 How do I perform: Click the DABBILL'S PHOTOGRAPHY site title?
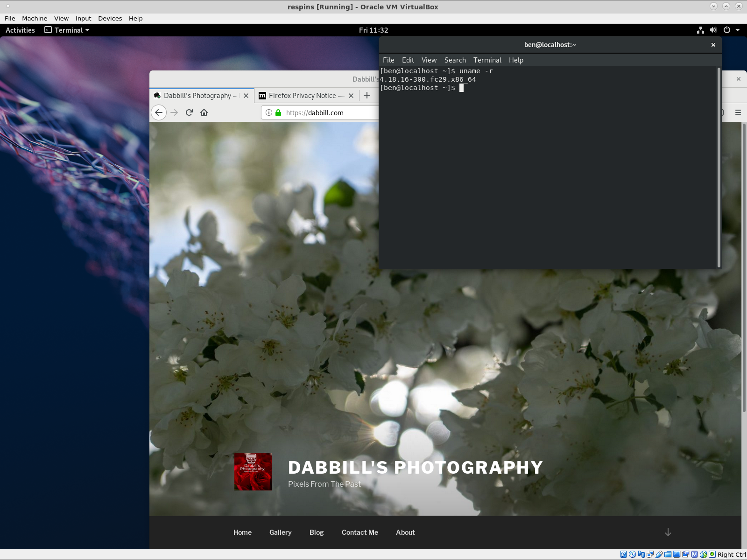416,467
